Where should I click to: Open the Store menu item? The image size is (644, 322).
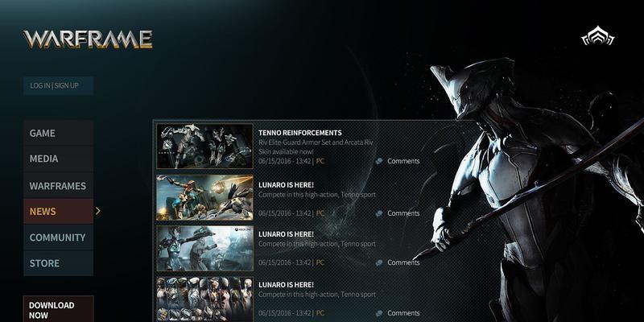[58, 263]
